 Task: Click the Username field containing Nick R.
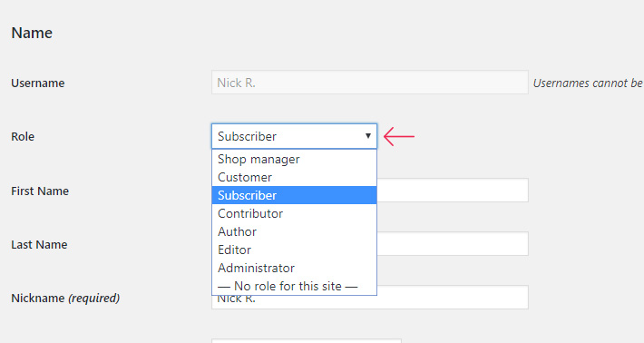pyautogui.click(x=370, y=83)
